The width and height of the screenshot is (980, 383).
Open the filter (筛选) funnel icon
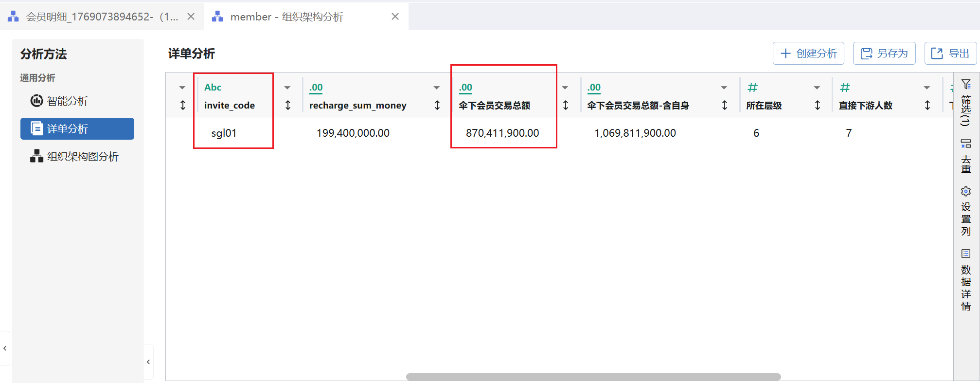coord(966,85)
